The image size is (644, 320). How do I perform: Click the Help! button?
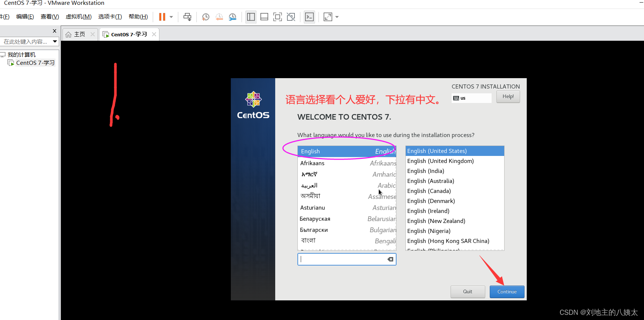508,97
